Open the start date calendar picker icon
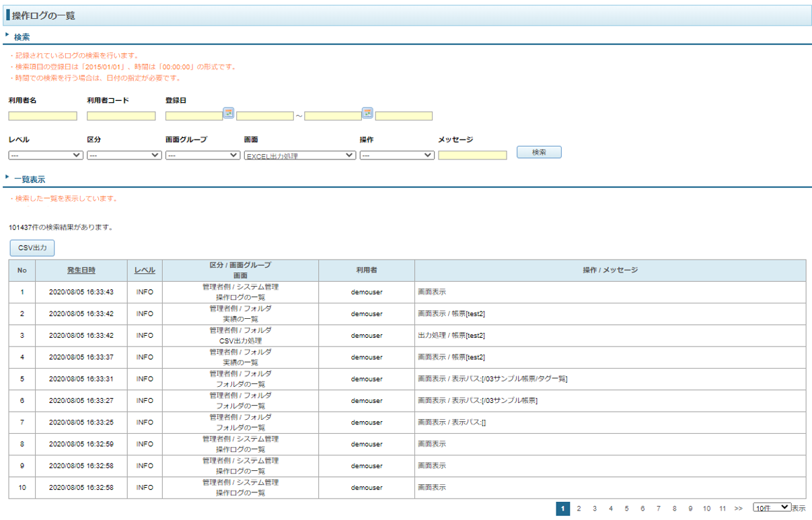812x520 pixels. [x=229, y=113]
